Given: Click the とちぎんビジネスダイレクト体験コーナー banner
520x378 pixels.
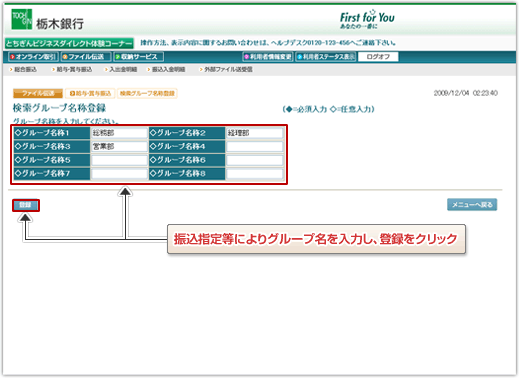Looking at the screenshot, I should click(69, 43).
